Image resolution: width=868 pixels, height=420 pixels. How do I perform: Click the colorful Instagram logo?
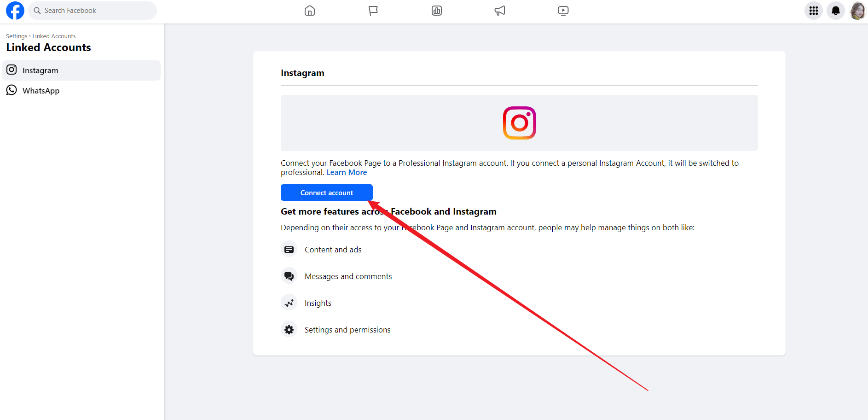coord(520,123)
